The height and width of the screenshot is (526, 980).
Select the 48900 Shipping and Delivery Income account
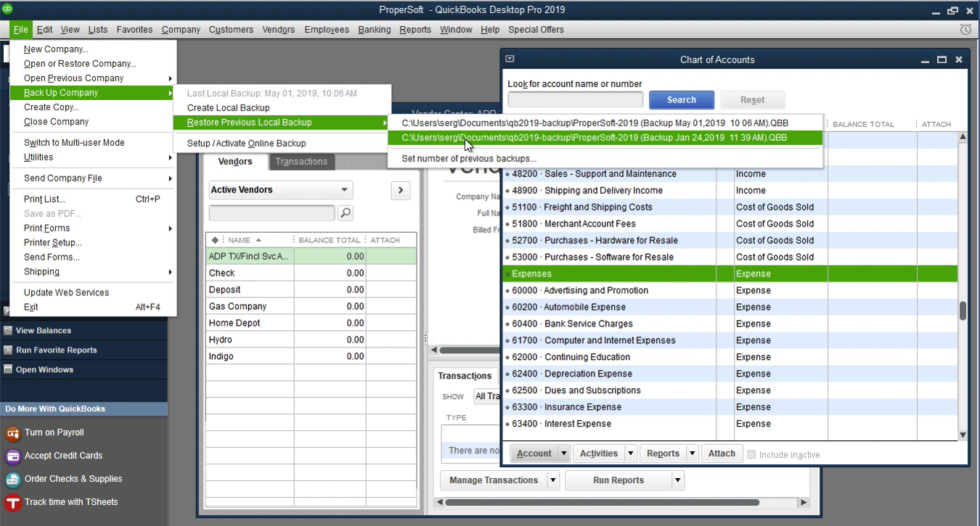pyautogui.click(x=730, y=191)
